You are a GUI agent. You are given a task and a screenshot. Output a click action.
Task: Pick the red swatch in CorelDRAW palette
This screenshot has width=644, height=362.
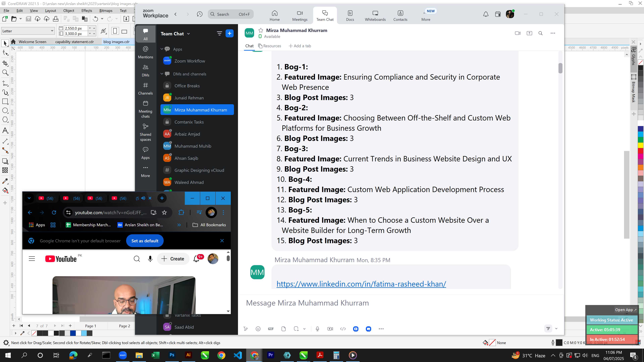(x=640, y=151)
